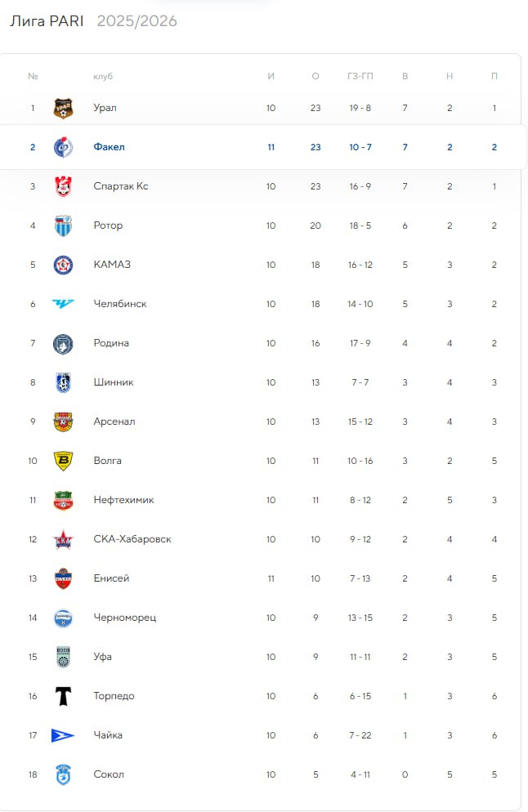Viewport: 528px width, 812px height.
Task: Click the Торпедо black T logo
Action: pos(63,696)
